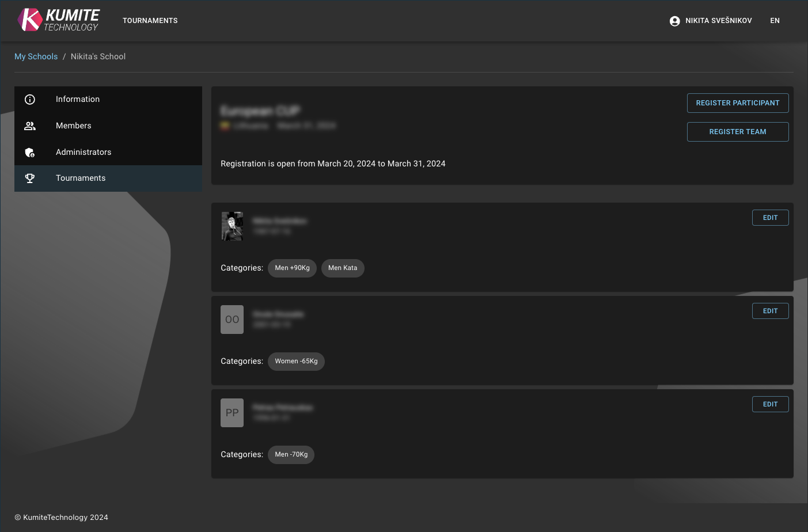This screenshot has width=808, height=532.
Task: Click NIKITA SVEŠNIKOV to open account options
Action: pyautogui.click(x=718, y=21)
